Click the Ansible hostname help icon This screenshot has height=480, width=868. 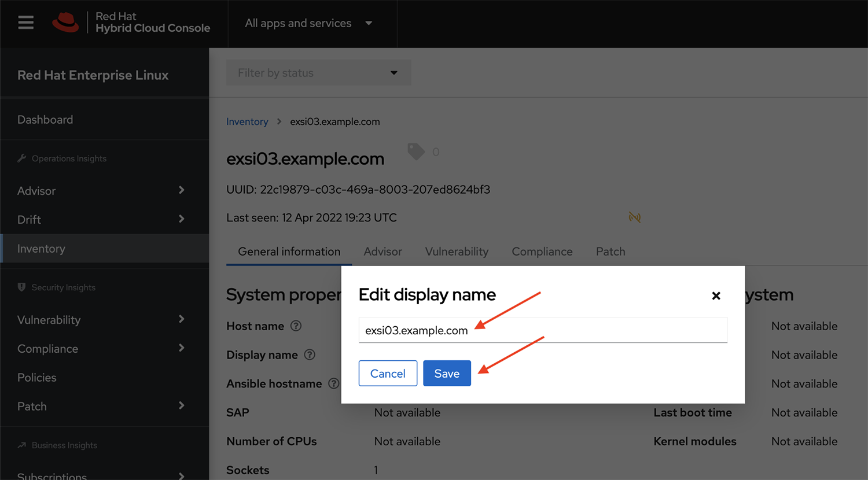(x=333, y=383)
